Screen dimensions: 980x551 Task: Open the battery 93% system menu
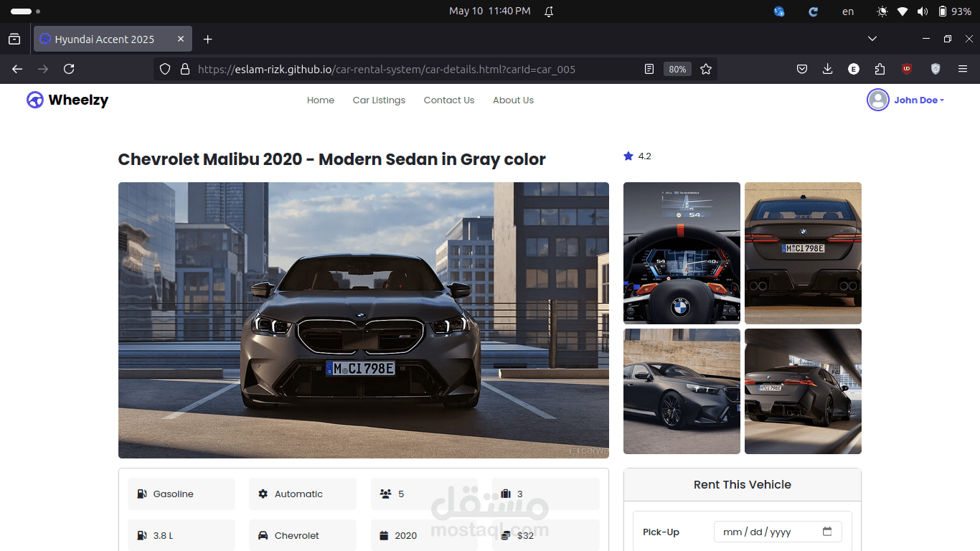click(x=954, y=11)
